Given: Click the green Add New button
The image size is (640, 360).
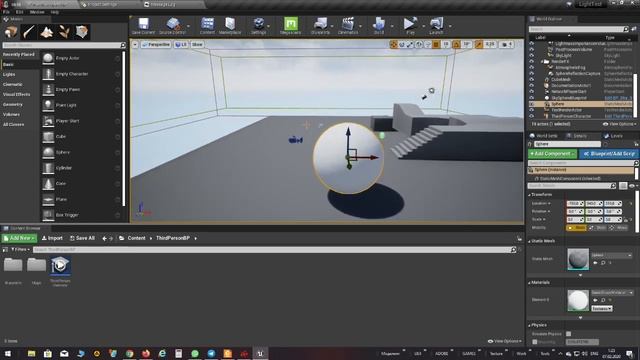Looking at the screenshot, I should (19, 238).
